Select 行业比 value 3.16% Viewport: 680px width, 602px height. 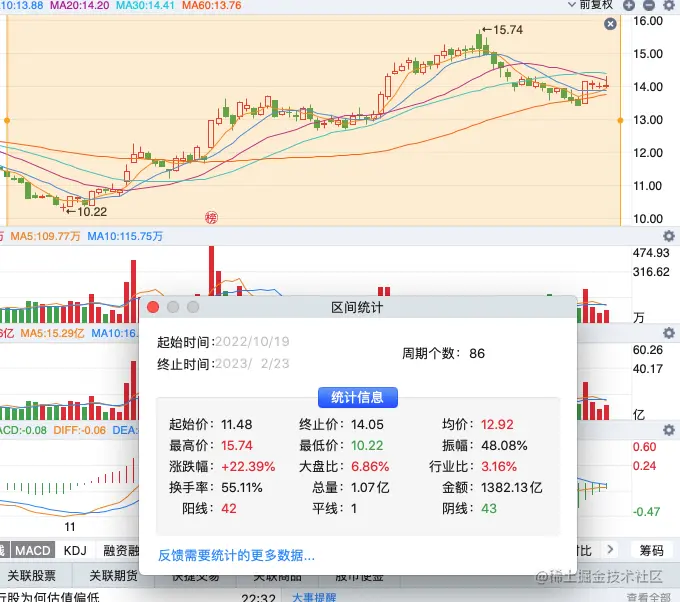(x=499, y=466)
